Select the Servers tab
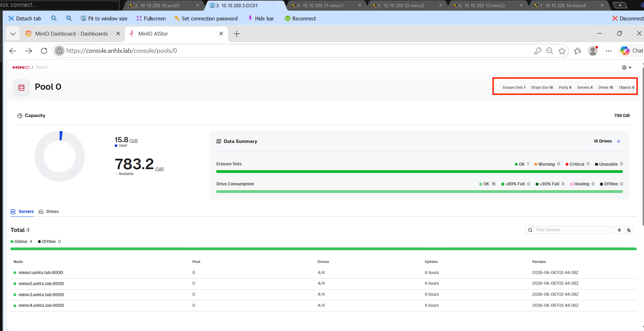 click(x=22, y=212)
